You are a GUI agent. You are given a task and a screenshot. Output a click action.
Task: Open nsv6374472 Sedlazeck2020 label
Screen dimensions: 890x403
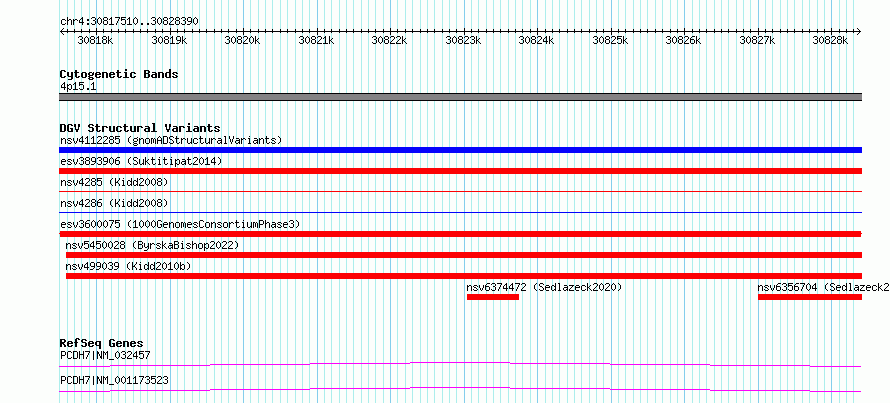tap(544, 287)
